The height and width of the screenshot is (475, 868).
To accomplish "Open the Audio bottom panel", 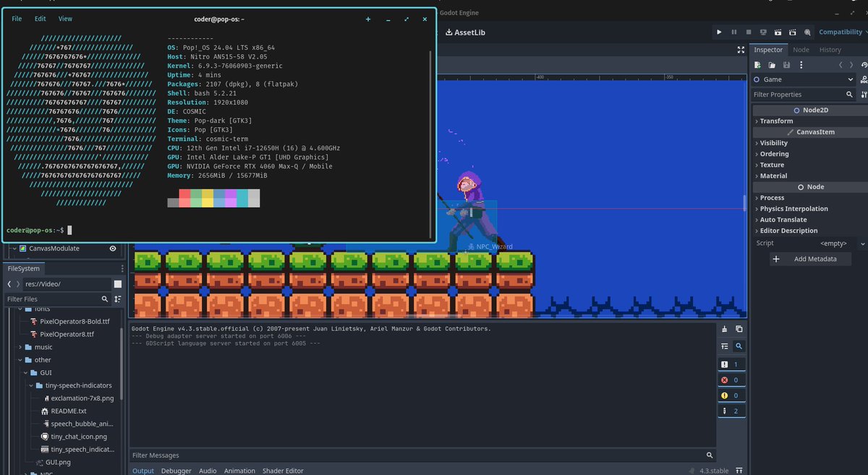I will (208, 471).
